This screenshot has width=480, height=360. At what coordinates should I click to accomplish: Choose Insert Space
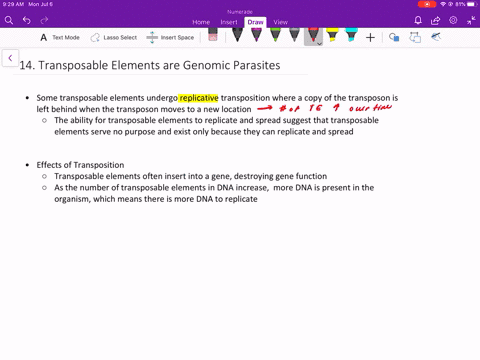point(170,38)
